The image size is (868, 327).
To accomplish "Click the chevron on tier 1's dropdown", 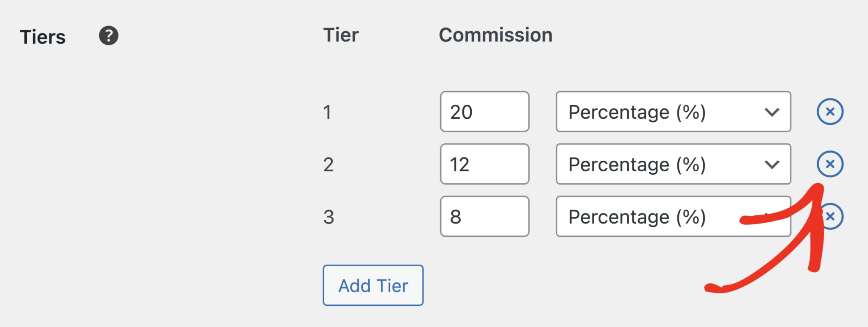I will pos(772,112).
